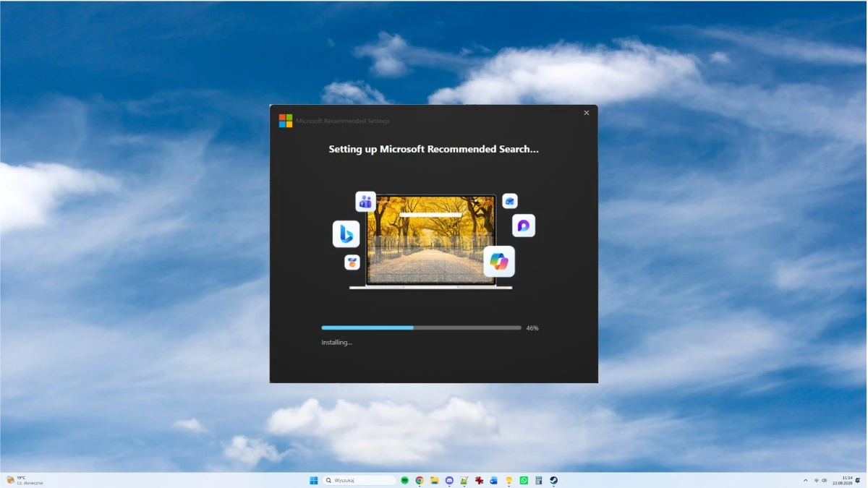Click the "Setting up Microsoft Recommended Search..." heading
The image size is (868, 488).
(x=434, y=150)
